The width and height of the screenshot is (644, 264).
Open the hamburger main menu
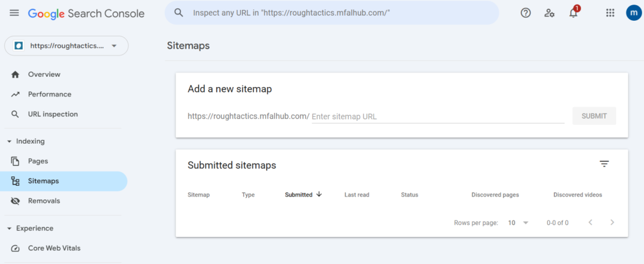[x=14, y=13]
